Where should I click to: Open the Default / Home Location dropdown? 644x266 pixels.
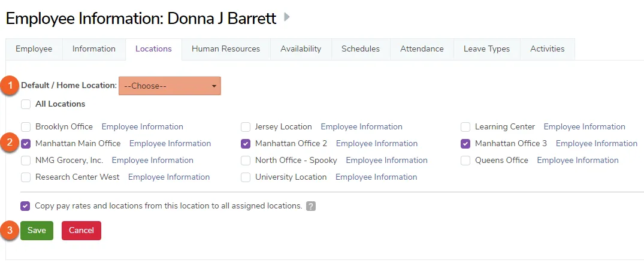[x=170, y=86]
